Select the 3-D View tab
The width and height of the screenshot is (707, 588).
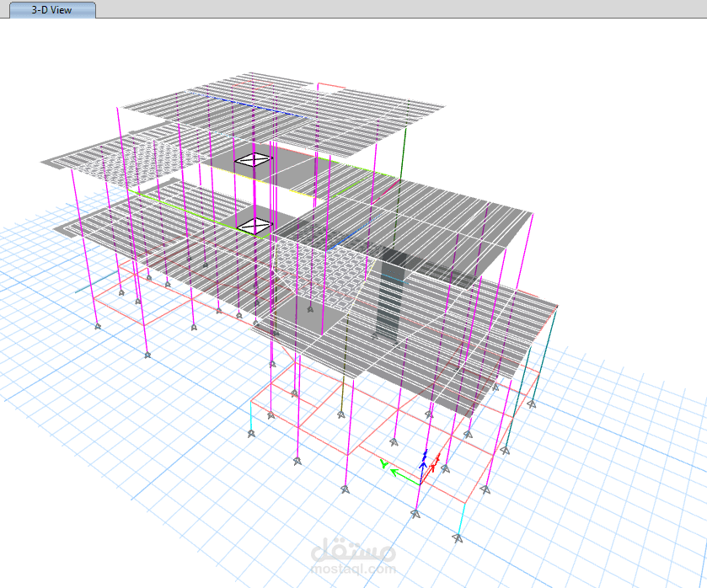[x=52, y=10]
